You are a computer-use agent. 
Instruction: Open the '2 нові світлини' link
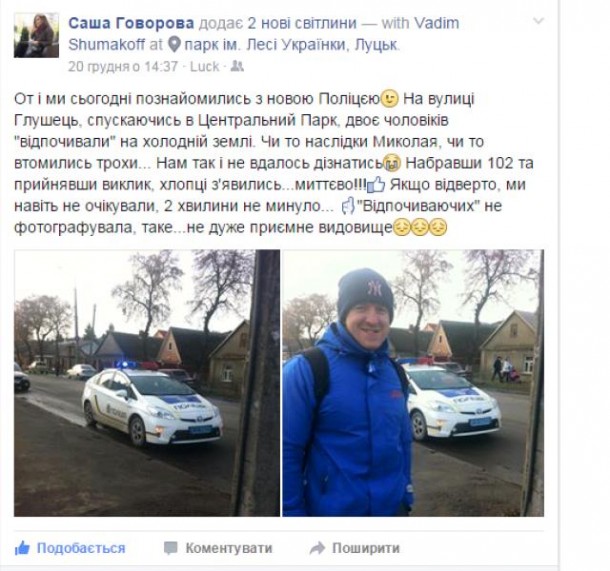pyautogui.click(x=302, y=23)
